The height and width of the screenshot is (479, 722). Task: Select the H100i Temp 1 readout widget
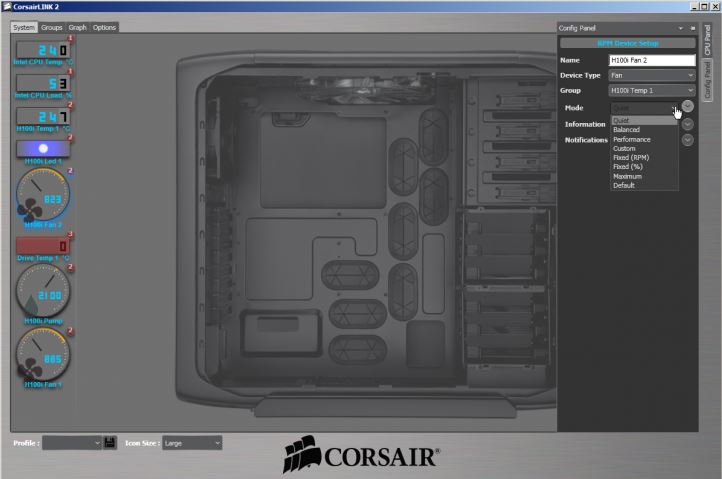click(x=43, y=117)
